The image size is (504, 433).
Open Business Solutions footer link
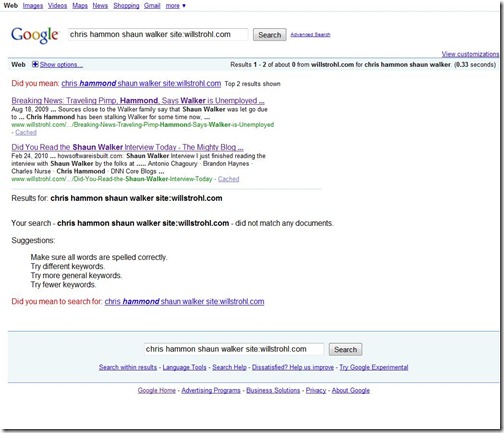[273, 390]
